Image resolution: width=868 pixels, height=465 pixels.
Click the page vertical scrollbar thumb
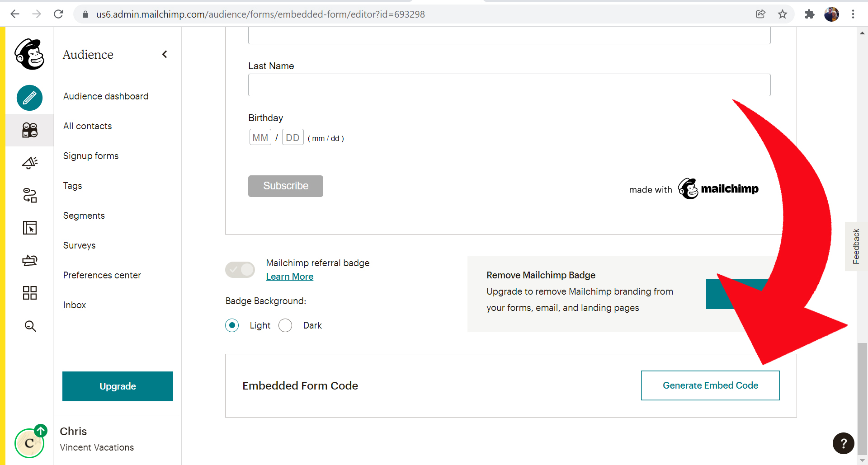[x=863, y=398]
